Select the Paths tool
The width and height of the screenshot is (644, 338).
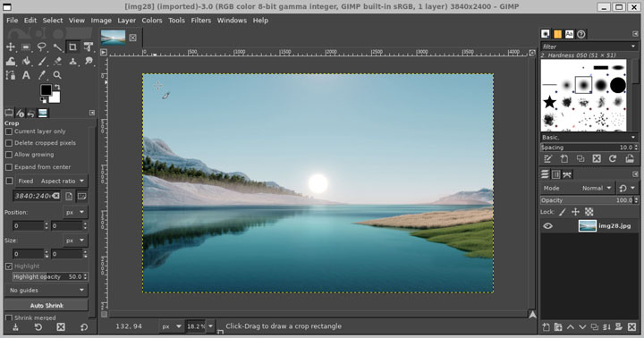10,75
